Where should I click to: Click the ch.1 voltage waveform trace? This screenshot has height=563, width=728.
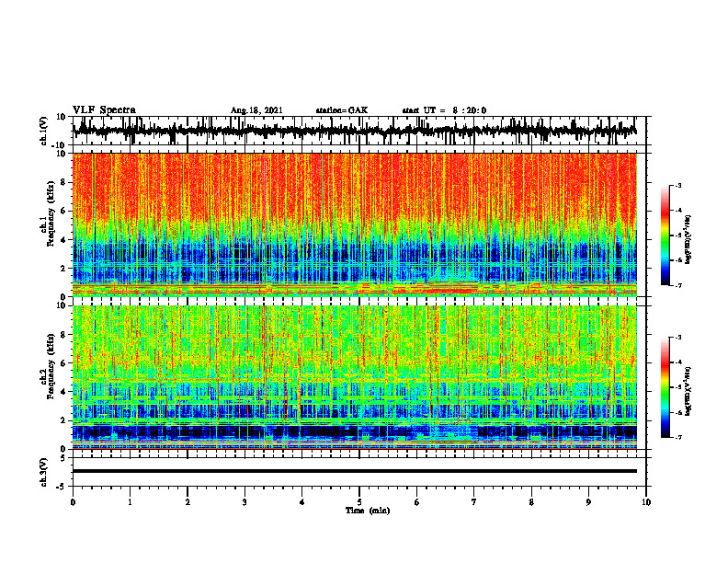[x=354, y=131]
